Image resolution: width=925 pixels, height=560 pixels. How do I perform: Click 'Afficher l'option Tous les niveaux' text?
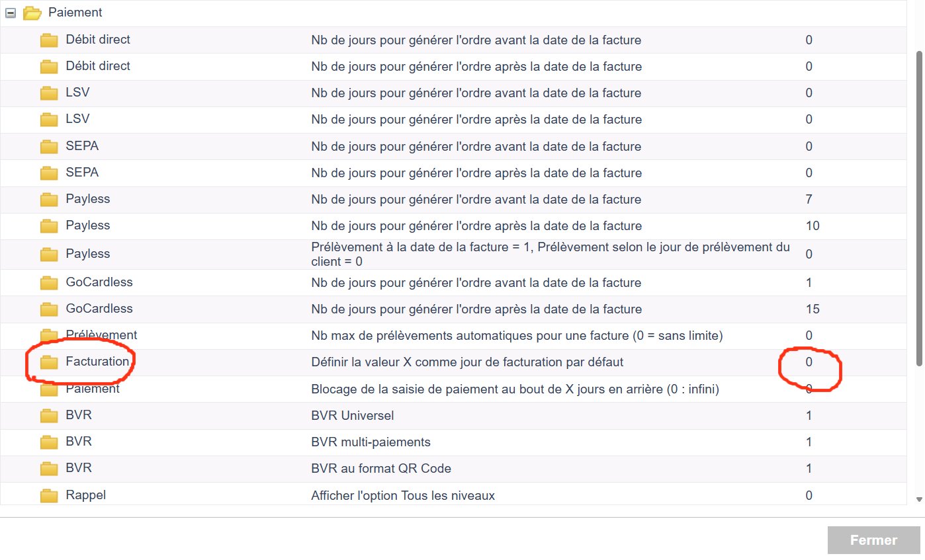click(403, 495)
